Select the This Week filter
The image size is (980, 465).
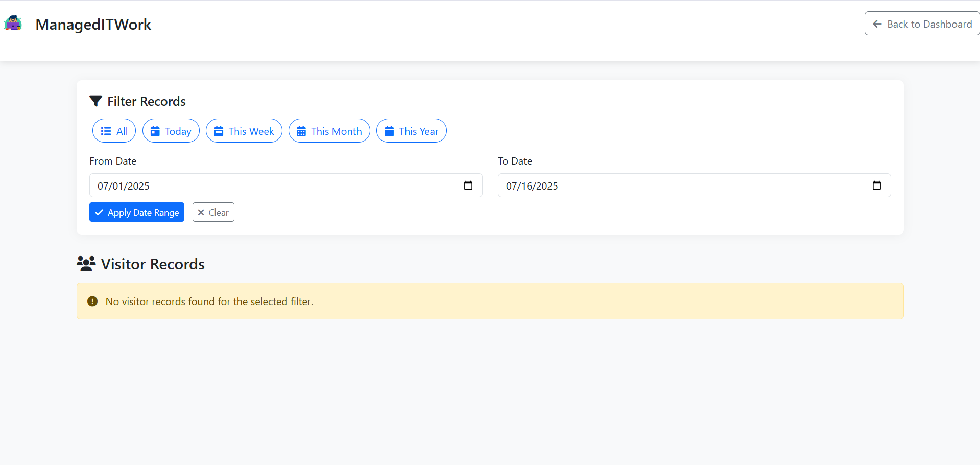click(x=244, y=131)
